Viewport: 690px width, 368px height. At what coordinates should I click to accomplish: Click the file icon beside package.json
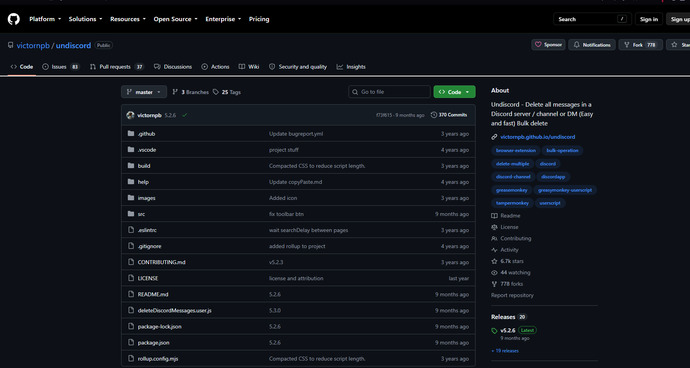[x=131, y=342]
